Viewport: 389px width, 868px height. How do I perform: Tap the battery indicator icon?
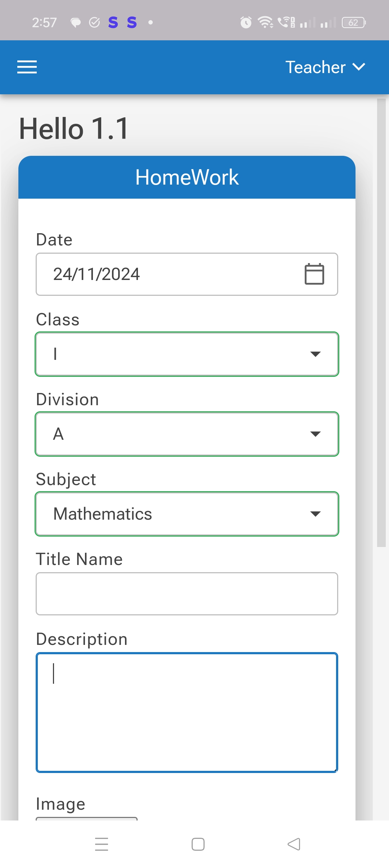353,23
